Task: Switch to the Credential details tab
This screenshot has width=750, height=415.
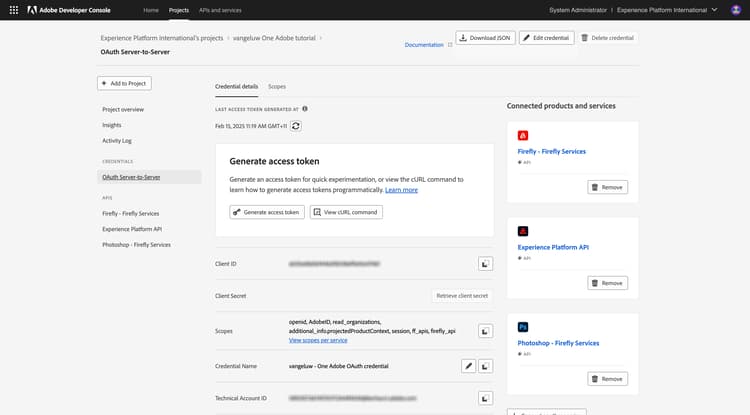Action: (x=236, y=87)
